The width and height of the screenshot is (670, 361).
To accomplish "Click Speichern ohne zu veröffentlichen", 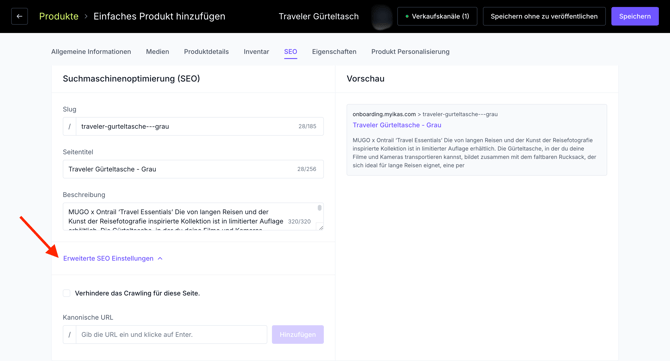I will [544, 16].
